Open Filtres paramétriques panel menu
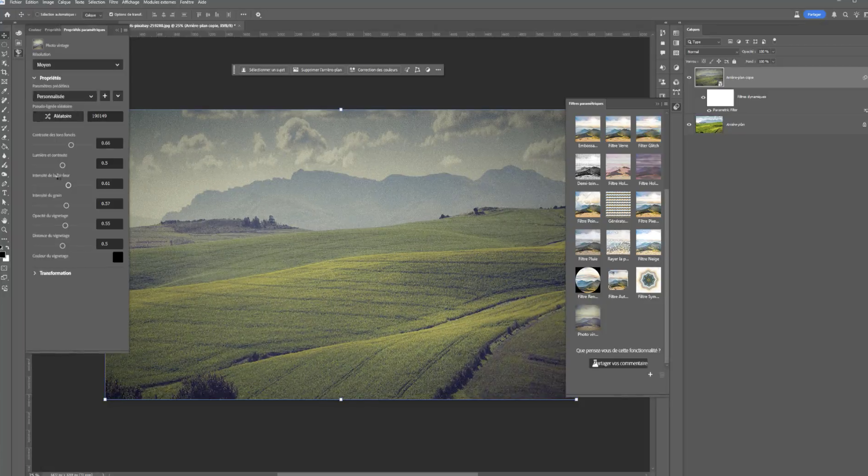 (x=666, y=104)
